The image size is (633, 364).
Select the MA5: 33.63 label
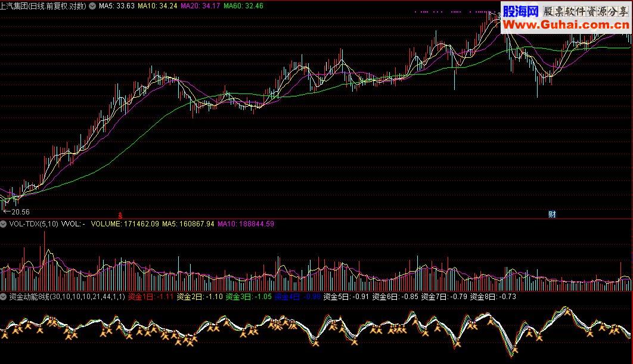(117, 6)
